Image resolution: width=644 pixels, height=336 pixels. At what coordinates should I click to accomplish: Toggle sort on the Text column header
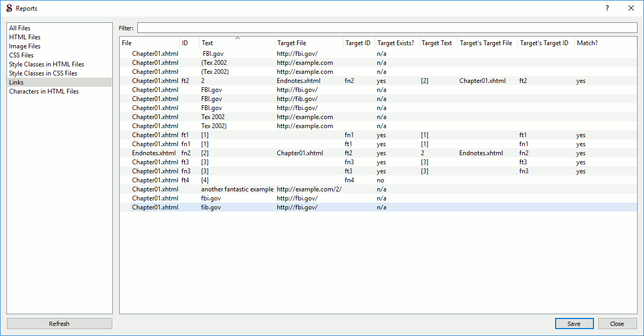pos(237,43)
